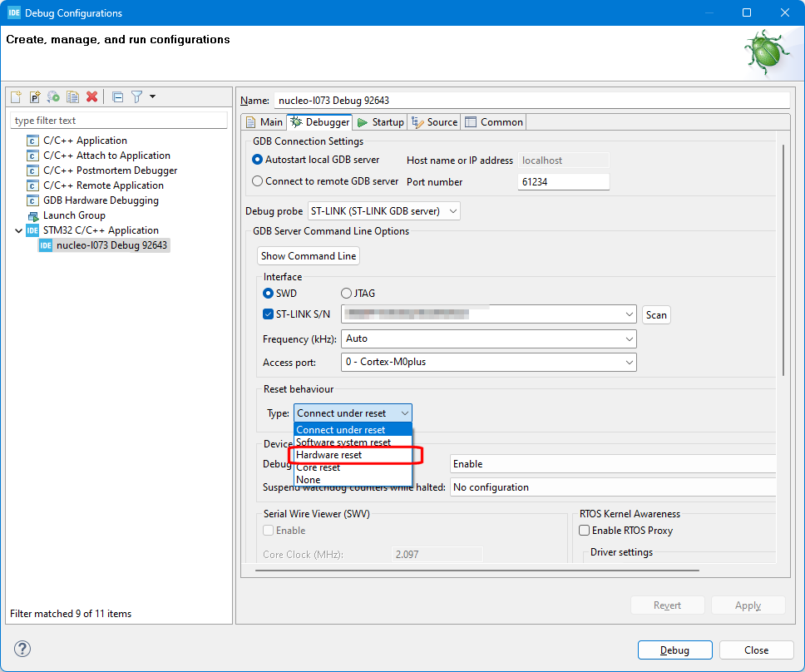Open the Debug probe dropdown
The width and height of the screenshot is (805, 672).
(383, 211)
